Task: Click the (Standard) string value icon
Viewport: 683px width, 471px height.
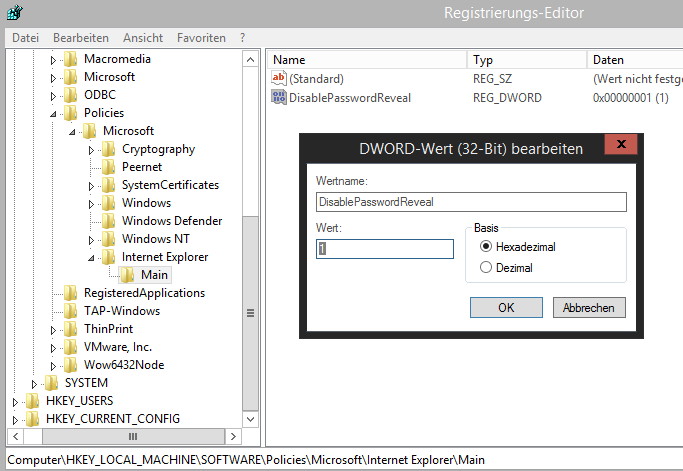Action: click(x=279, y=78)
